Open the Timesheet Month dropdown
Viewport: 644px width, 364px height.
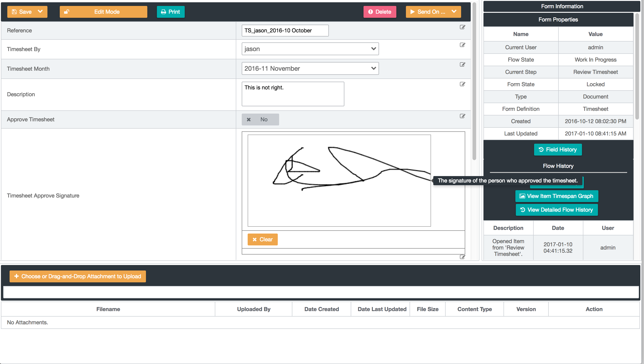(x=310, y=68)
